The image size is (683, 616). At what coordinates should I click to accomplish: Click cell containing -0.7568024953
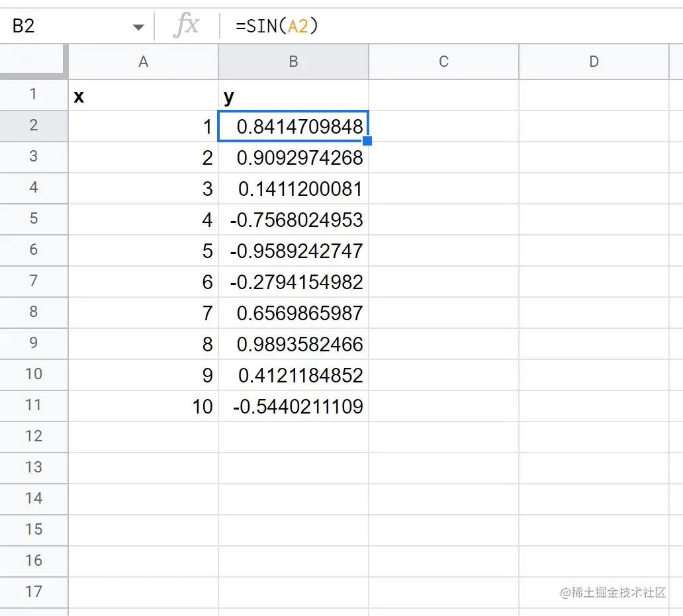[294, 219]
